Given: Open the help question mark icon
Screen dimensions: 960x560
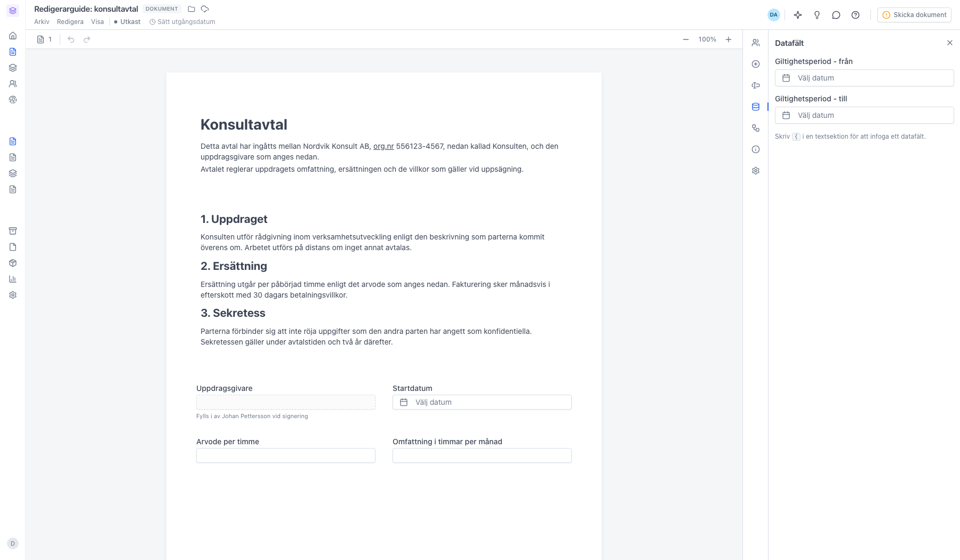Looking at the screenshot, I should tap(855, 15).
